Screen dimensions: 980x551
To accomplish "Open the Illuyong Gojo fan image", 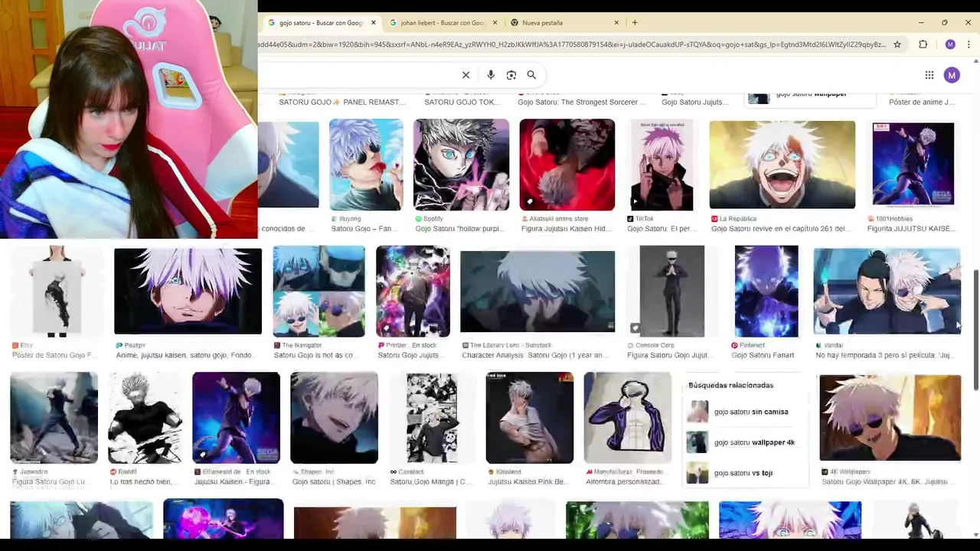I will click(366, 165).
